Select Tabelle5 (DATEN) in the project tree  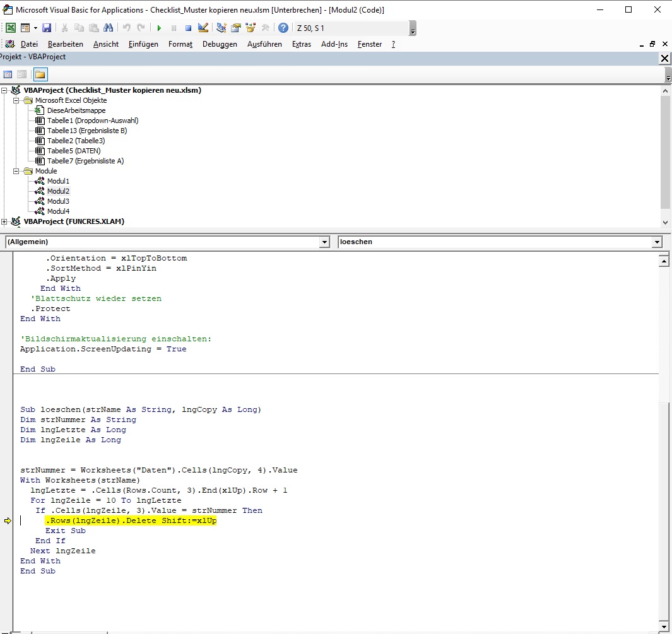(x=73, y=151)
